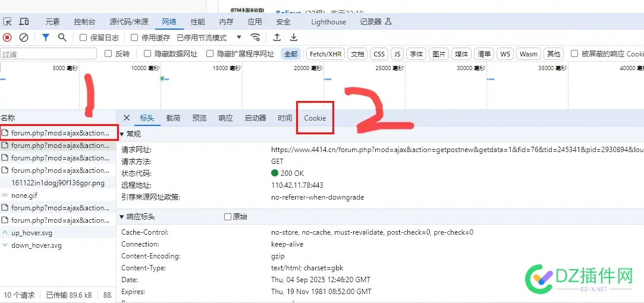This screenshot has width=644, height=303.
Task: Enable the 保留日志 checkbox
Action: click(83, 38)
